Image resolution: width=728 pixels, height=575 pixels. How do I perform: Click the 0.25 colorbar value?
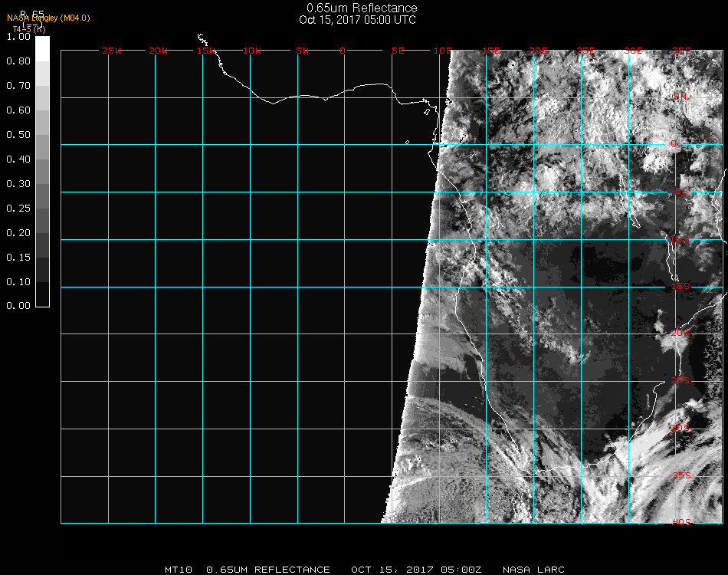pyautogui.click(x=18, y=209)
